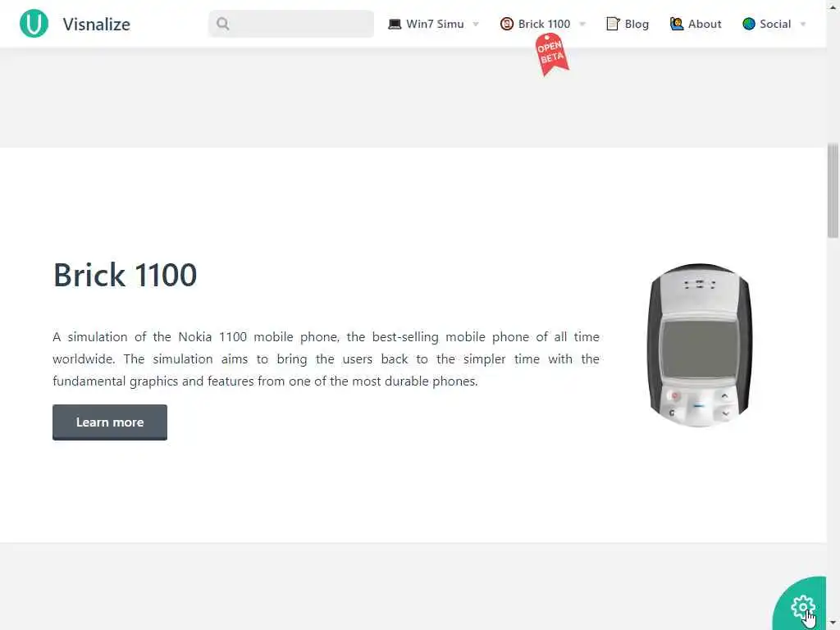Click the search magnifier icon
840x630 pixels.
click(223, 24)
